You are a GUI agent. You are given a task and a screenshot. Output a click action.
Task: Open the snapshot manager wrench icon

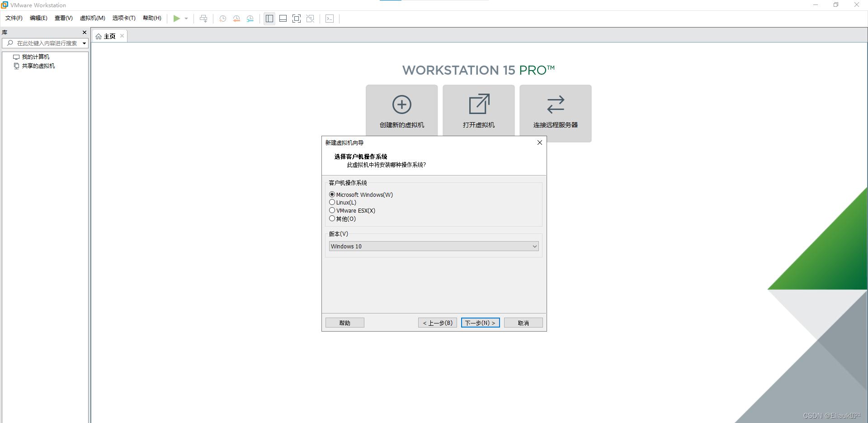[x=250, y=19]
